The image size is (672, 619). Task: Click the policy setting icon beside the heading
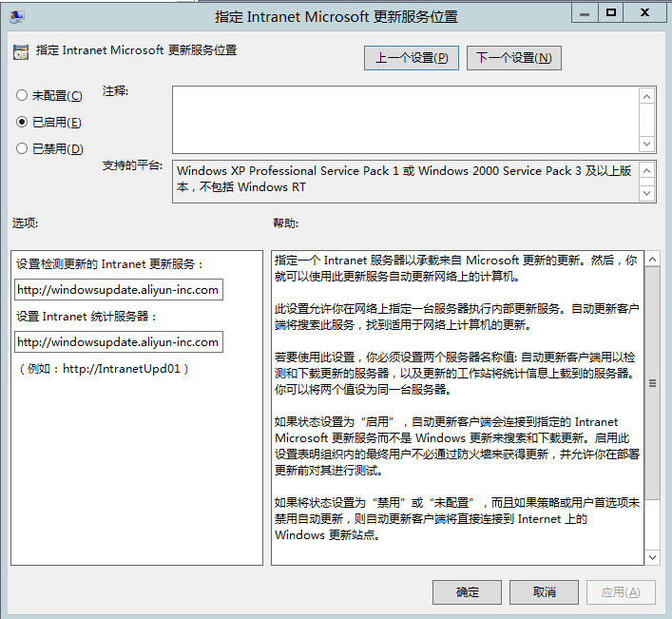tap(21, 51)
